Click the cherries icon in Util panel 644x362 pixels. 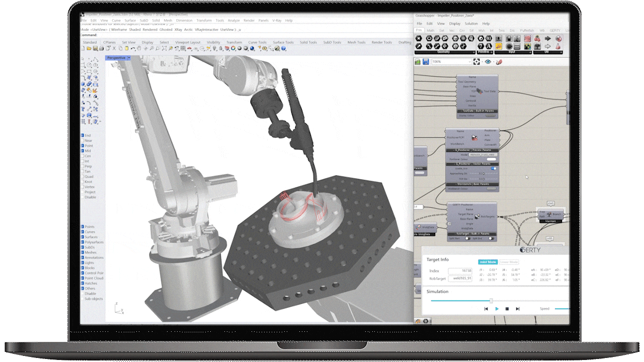coord(537,38)
